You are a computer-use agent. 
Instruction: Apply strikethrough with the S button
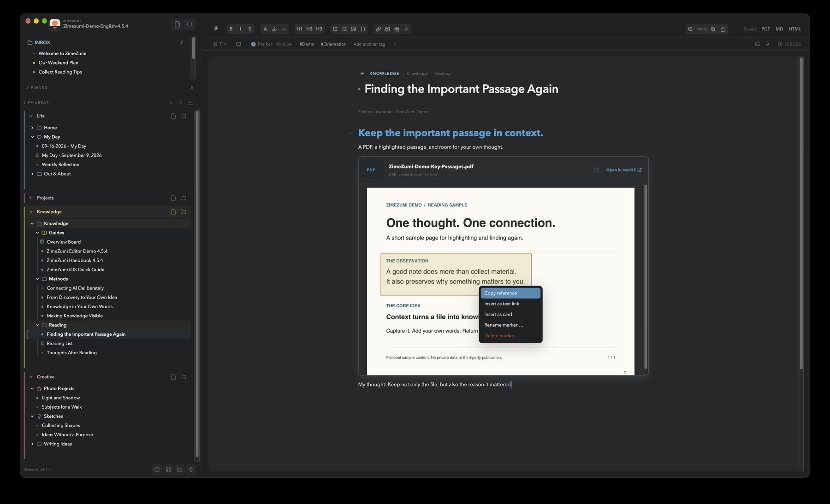click(x=249, y=29)
